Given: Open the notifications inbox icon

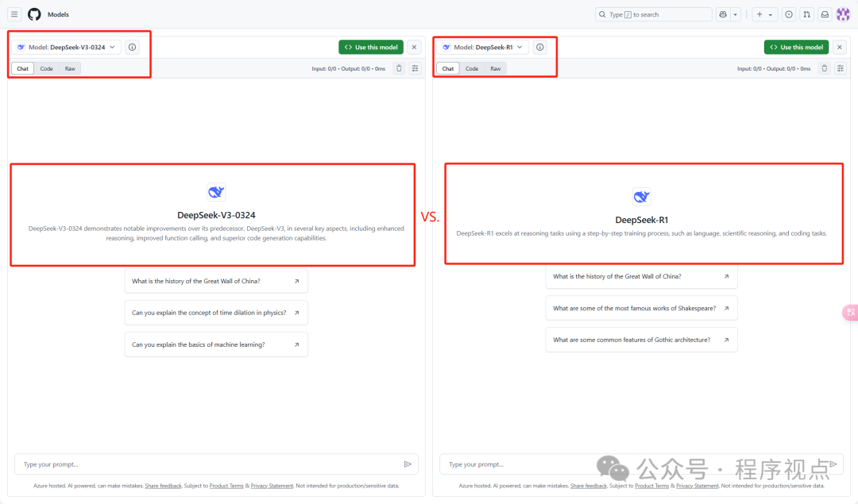Looking at the screenshot, I should [825, 15].
